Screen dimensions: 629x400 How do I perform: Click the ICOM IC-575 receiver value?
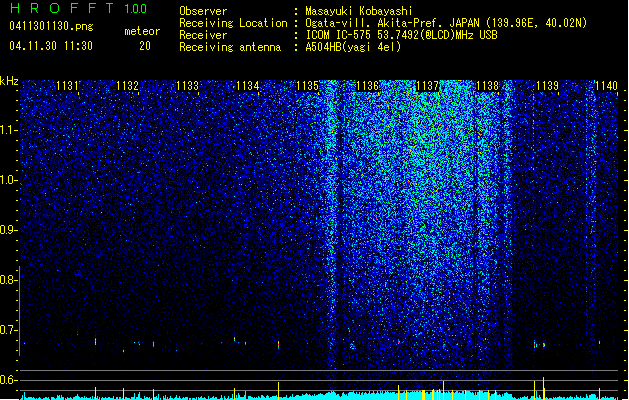pos(401,35)
